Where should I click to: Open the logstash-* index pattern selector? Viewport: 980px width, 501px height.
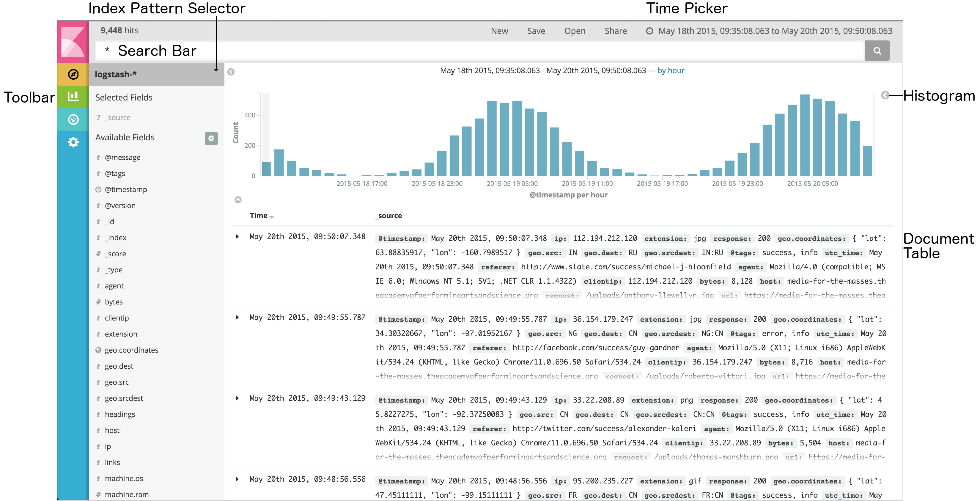pyautogui.click(x=156, y=74)
